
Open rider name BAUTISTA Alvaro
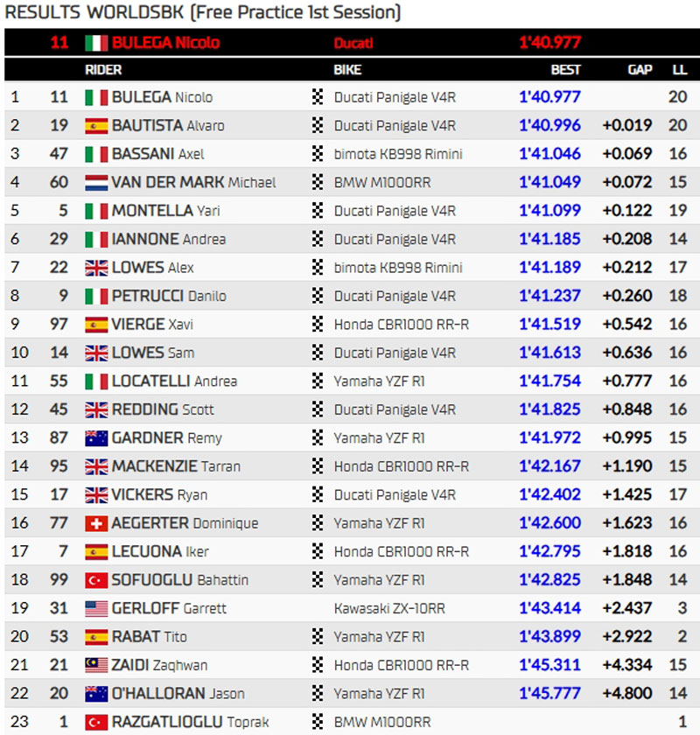coord(167,126)
